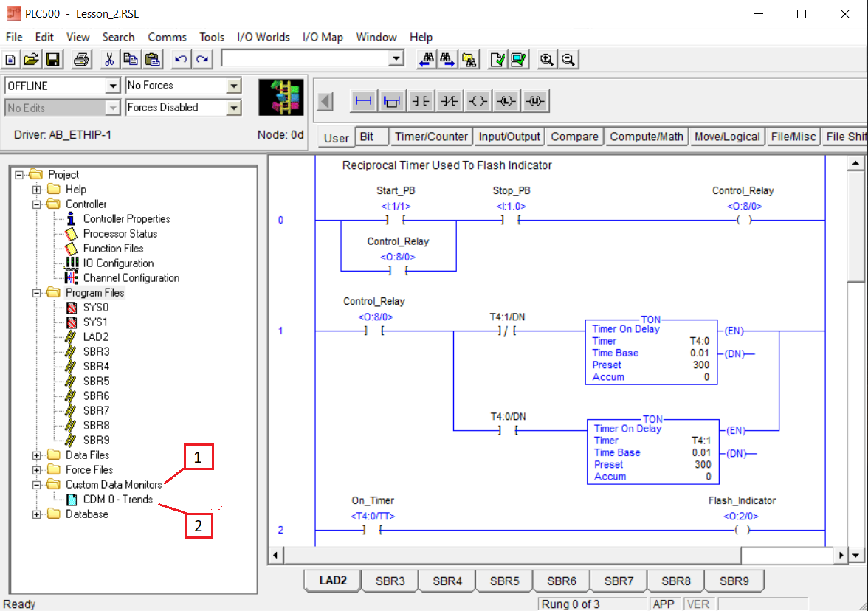868x611 pixels.
Task: Select the File/Misc instruction tab
Action: coord(793,137)
